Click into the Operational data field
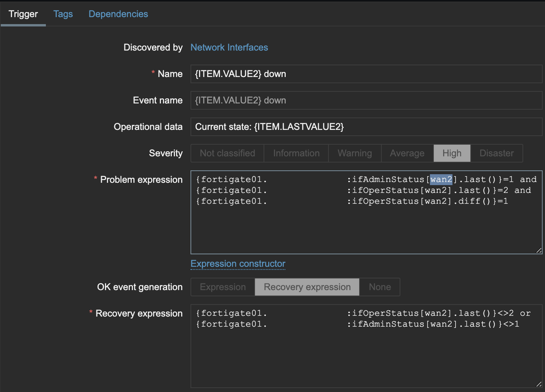The height and width of the screenshot is (392, 545). pos(366,127)
